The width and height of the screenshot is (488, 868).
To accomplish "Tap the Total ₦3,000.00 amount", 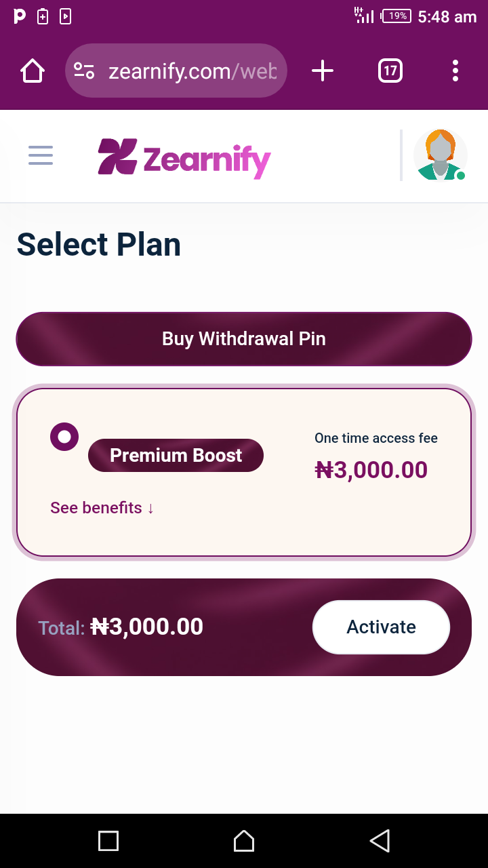I will click(x=146, y=627).
